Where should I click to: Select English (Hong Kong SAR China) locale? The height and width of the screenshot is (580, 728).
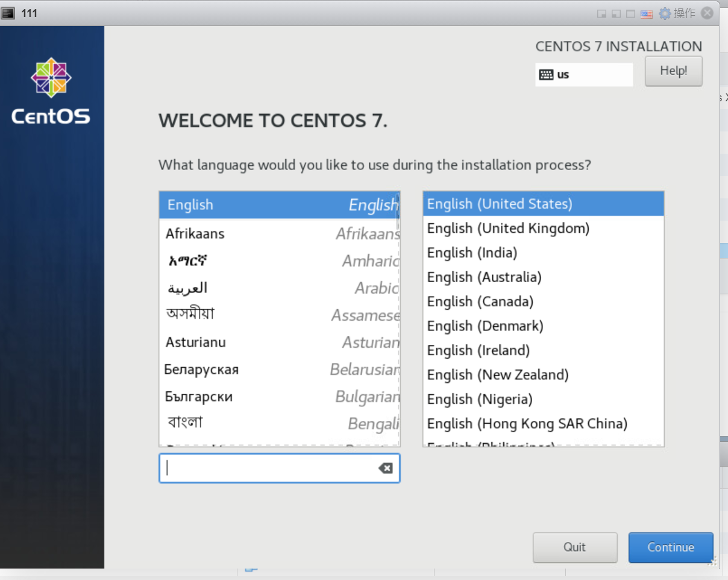point(527,424)
